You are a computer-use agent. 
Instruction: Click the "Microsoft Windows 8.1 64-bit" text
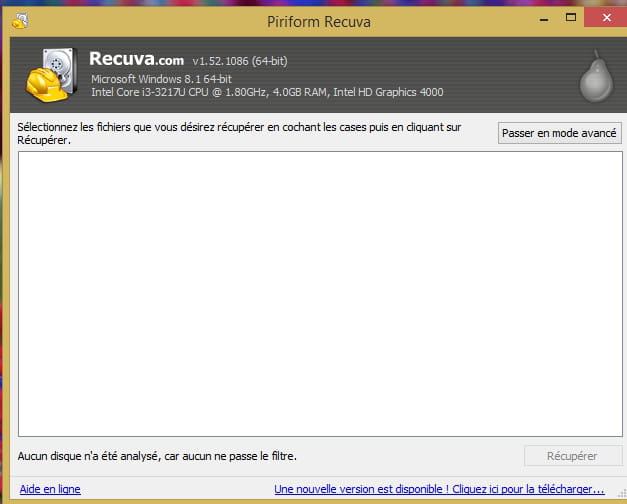coord(162,79)
